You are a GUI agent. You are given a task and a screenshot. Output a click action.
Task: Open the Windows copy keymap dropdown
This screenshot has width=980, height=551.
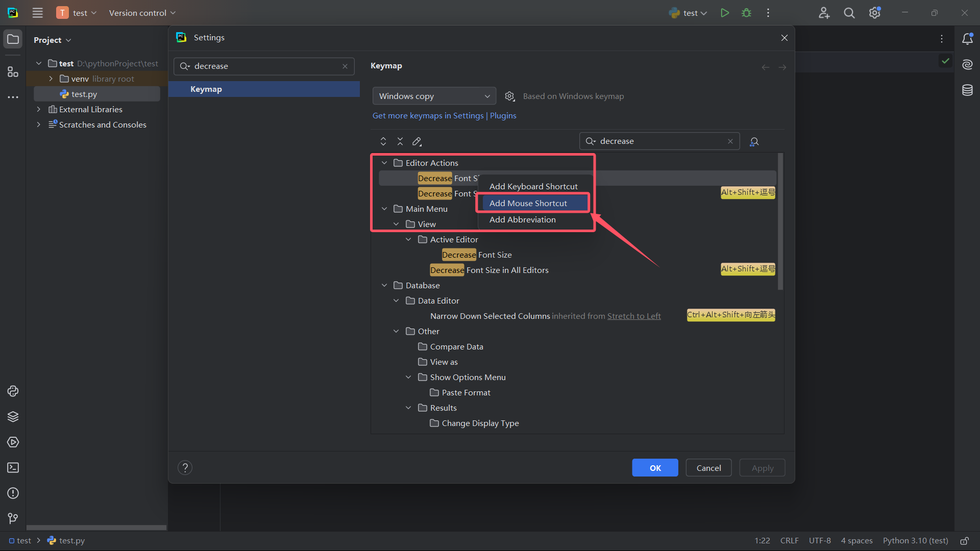coord(434,96)
